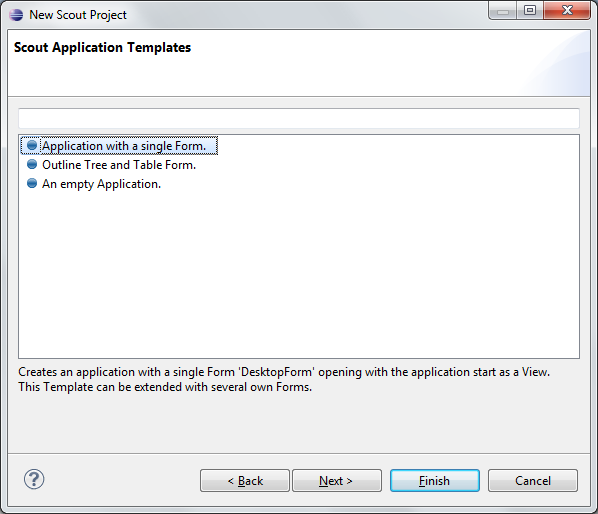Focus the template filter text field

(x=299, y=118)
